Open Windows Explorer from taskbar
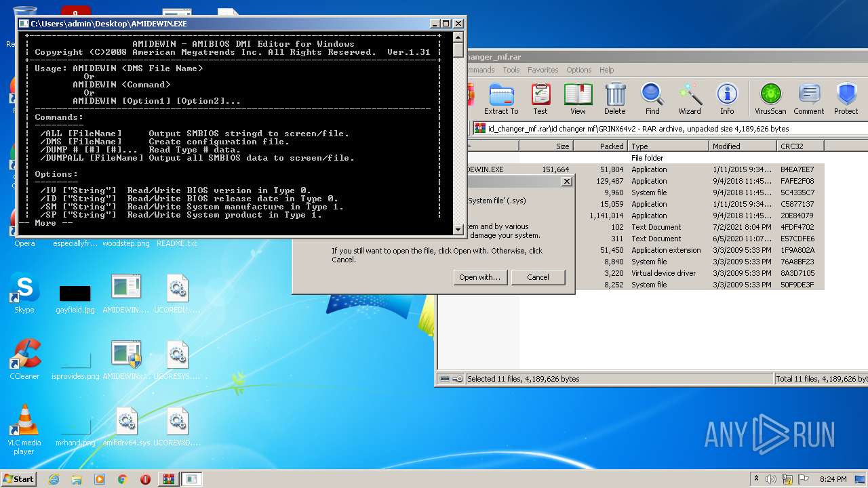The image size is (868, 488). pyautogui.click(x=77, y=479)
